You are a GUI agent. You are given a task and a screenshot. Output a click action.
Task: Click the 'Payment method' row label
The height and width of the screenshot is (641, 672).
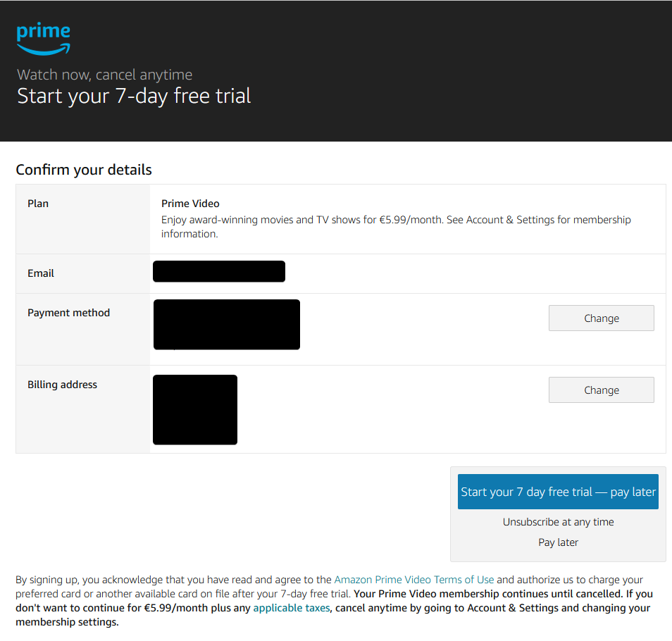coord(68,313)
